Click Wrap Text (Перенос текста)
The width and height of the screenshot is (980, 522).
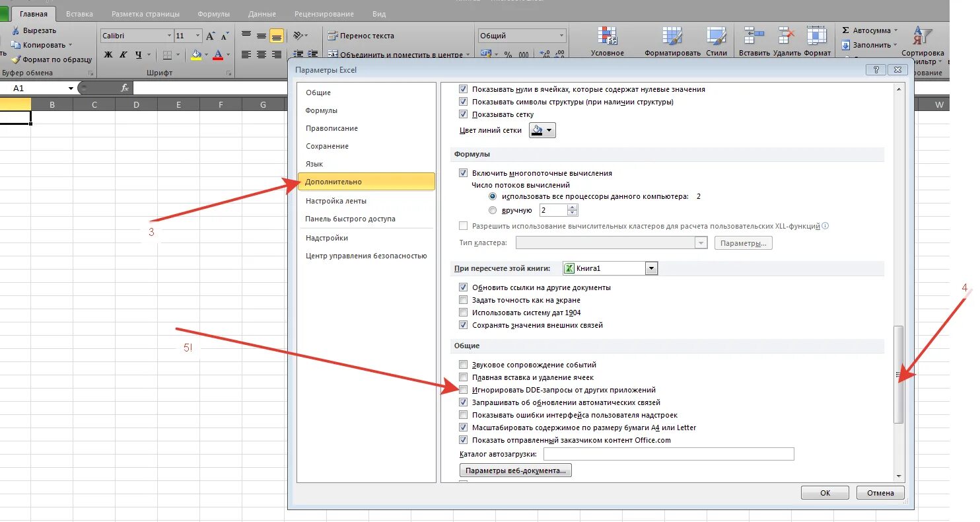361,36
